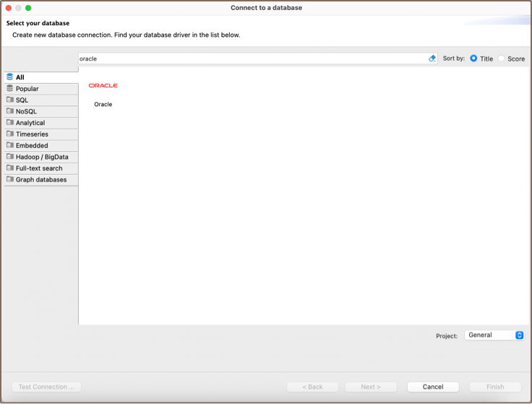Click the < Back button
The image size is (532, 404).
312,387
